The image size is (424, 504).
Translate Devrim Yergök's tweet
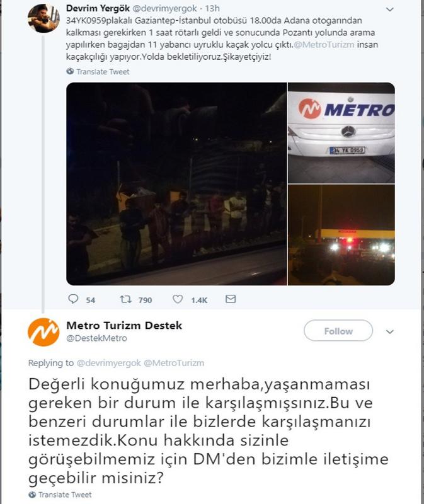click(x=103, y=72)
